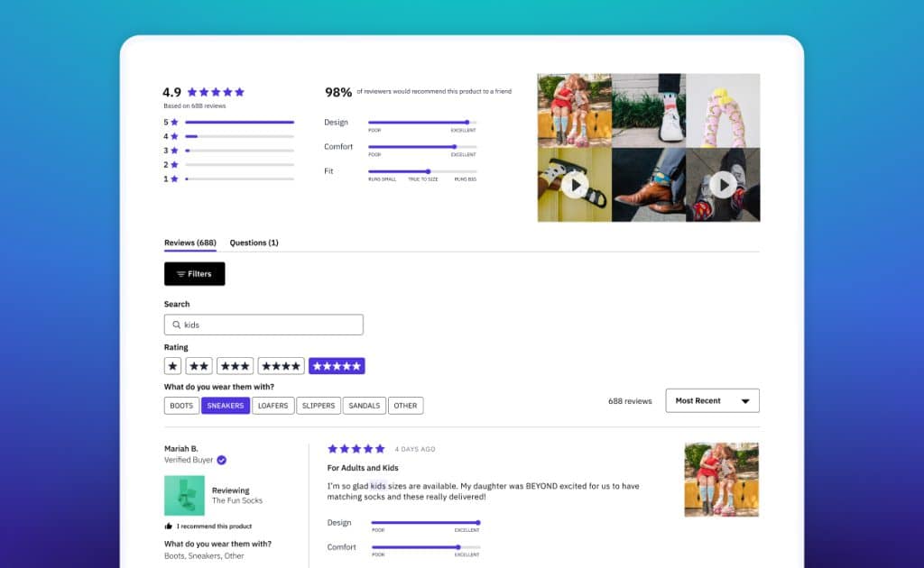Screen dimensions: 924x568
Task: Click review's Comfort rating slider
Action: pyautogui.click(x=426, y=547)
